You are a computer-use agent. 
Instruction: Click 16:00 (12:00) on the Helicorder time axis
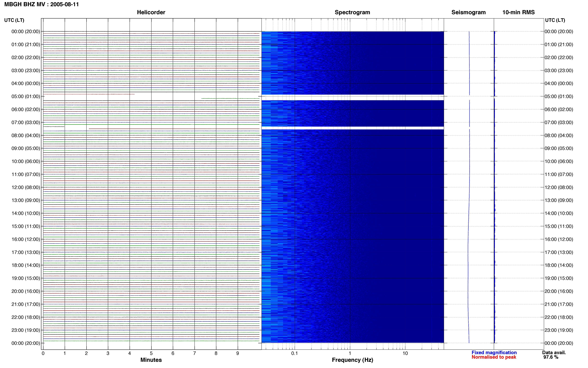[26, 239]
